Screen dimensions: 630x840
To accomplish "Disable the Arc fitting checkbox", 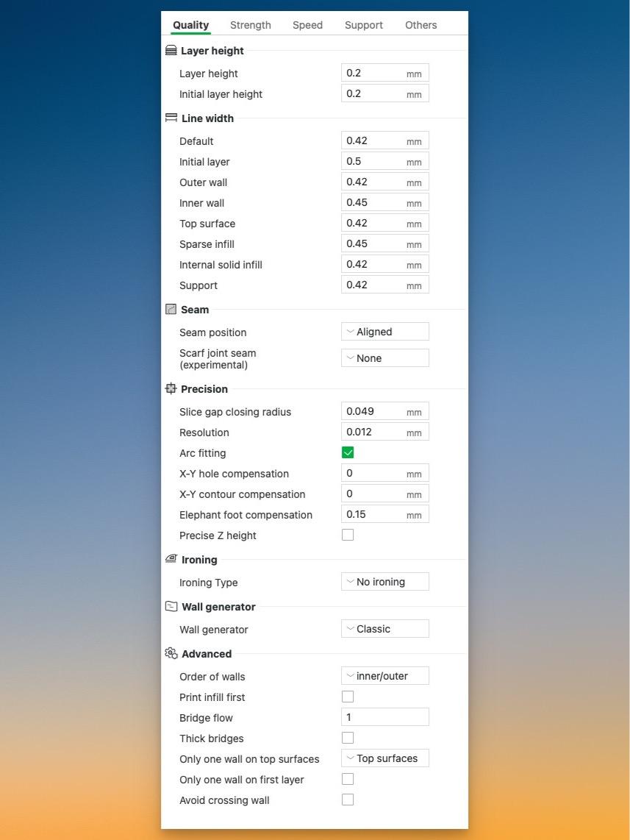I will tap(348, 452).
